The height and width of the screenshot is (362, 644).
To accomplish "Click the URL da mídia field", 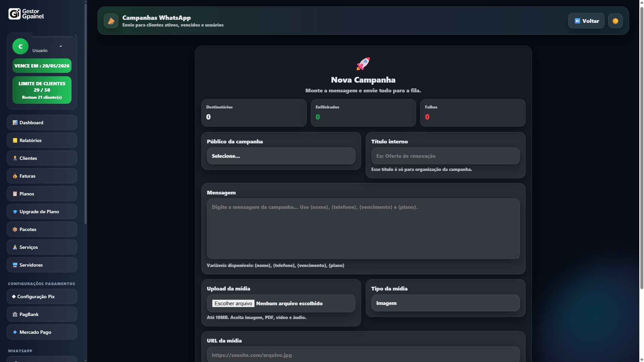I will coord(363,355).
